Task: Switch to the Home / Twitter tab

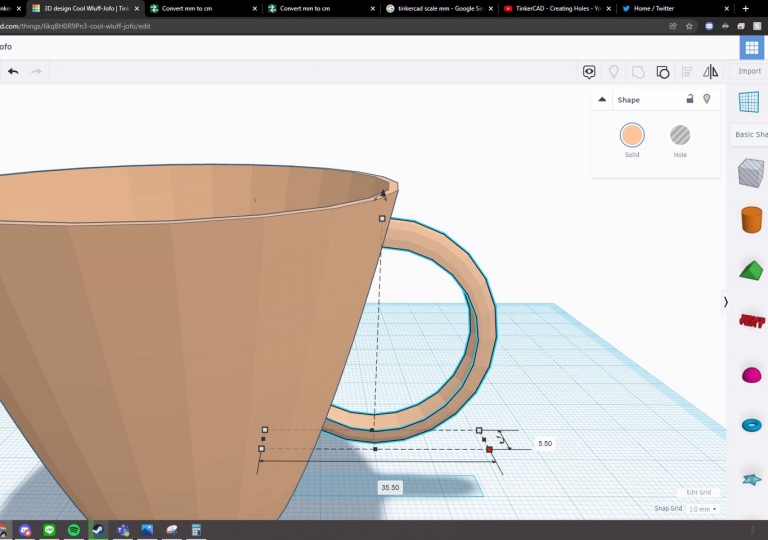Action: (675, 8)
